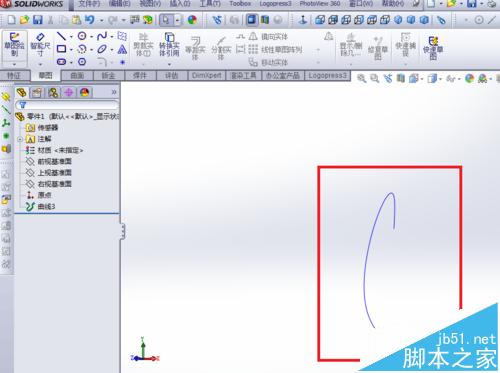Image resolution: width=500 pixels, height=373 pixels.
Task: Open the Line tool dropdown arrow
Action: point(71,37)
